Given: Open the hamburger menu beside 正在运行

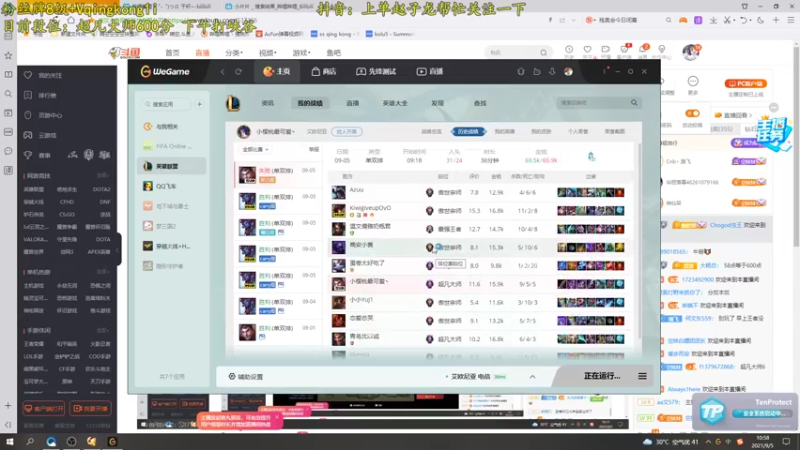Looking at the screenshot, I should 642,376.
